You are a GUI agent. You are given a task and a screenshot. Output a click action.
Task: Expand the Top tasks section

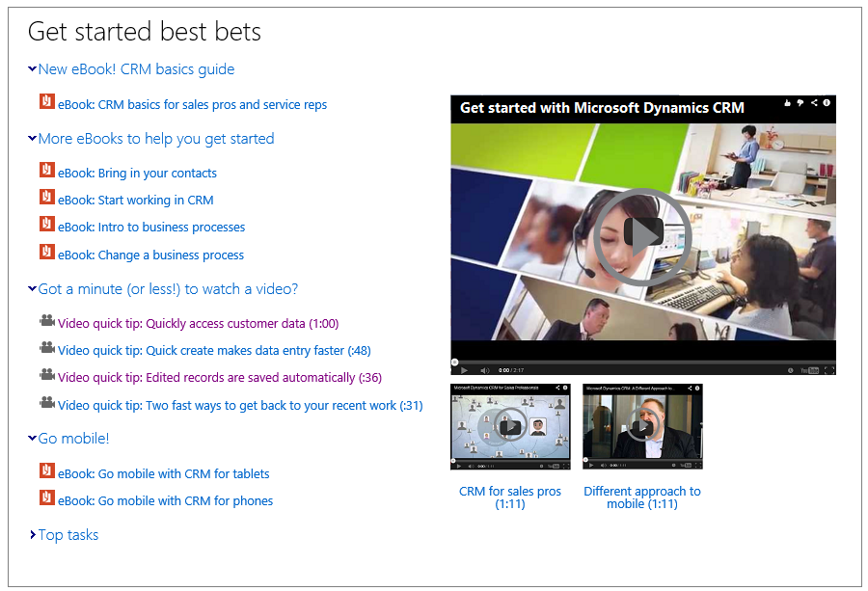[x=33, y=535]
